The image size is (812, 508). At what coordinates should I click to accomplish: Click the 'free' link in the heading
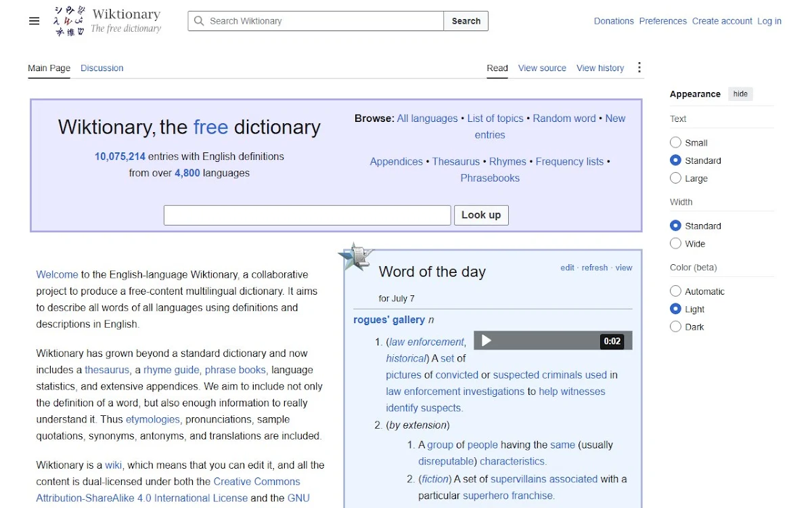(x=210, y=127)
